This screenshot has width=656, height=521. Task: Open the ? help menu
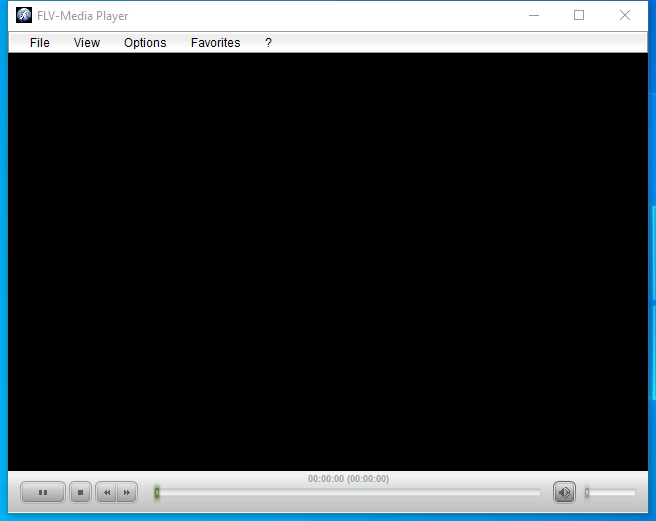pos(268,43)
